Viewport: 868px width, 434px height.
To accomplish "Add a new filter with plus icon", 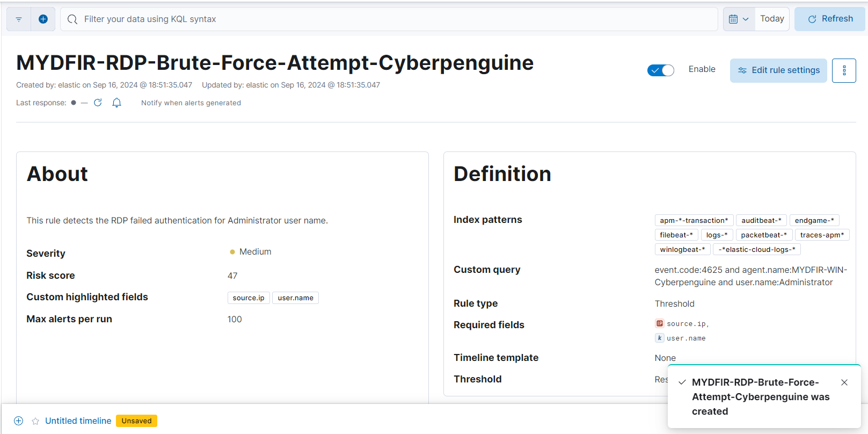I will click(x=43, y=19).
